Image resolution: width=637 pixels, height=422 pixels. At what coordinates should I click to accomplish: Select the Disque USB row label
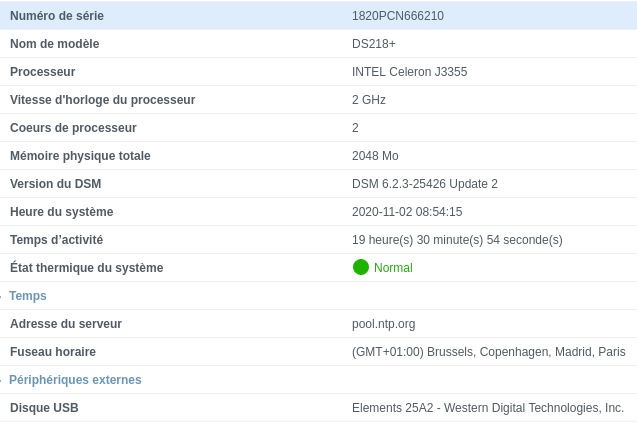(x=44, y=408)
